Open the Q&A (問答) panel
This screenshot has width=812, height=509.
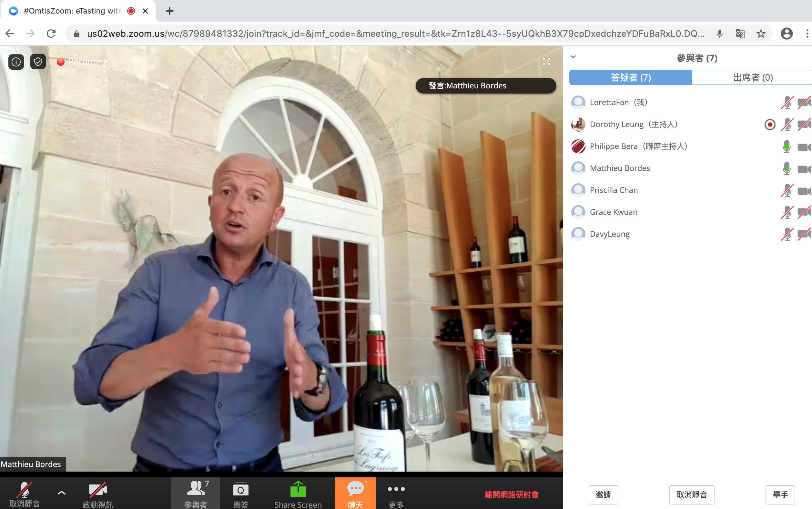(x=240, y=494)
